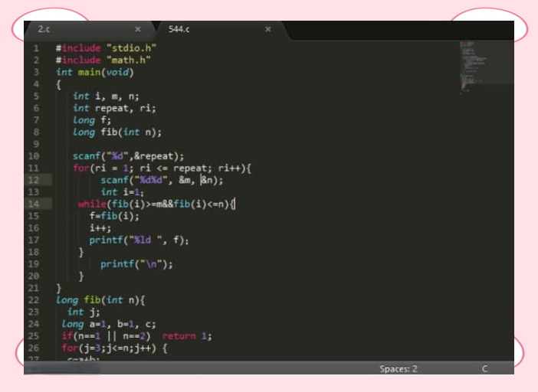This screenshot has width=538, height=392.
Task: Click on printf("\n"); line
Action: (x=136, y=264)
